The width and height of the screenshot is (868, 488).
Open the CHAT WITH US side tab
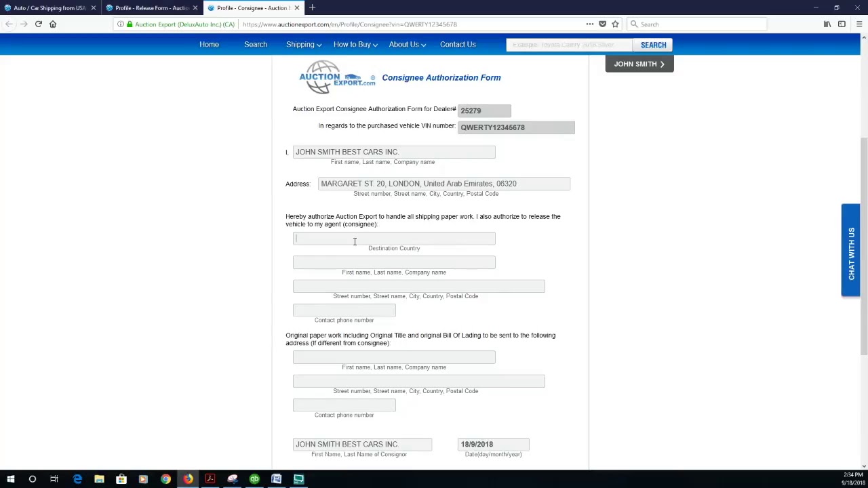click(850, 250)
